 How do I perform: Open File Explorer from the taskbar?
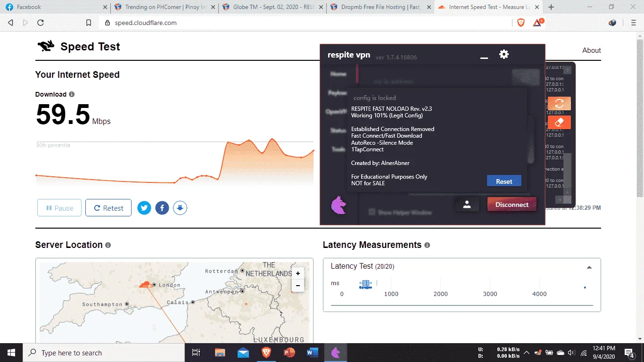[x=220, y=353]
